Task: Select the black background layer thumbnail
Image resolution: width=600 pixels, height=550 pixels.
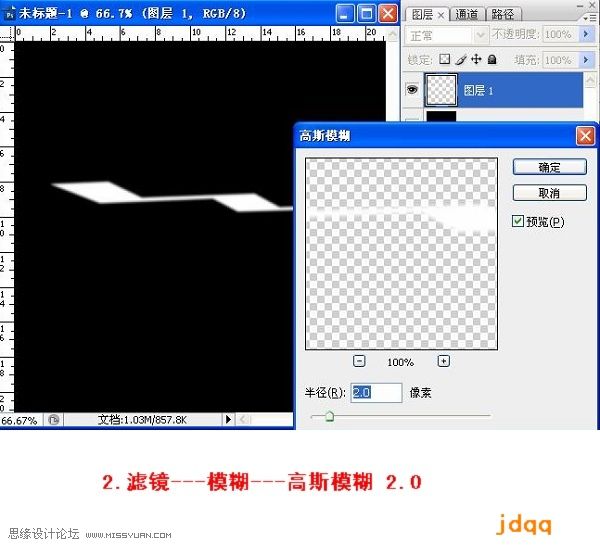Action: [x=441, y=116]
